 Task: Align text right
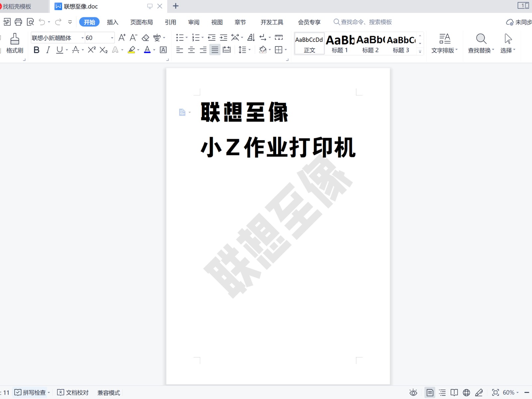(x=203, y=50)
